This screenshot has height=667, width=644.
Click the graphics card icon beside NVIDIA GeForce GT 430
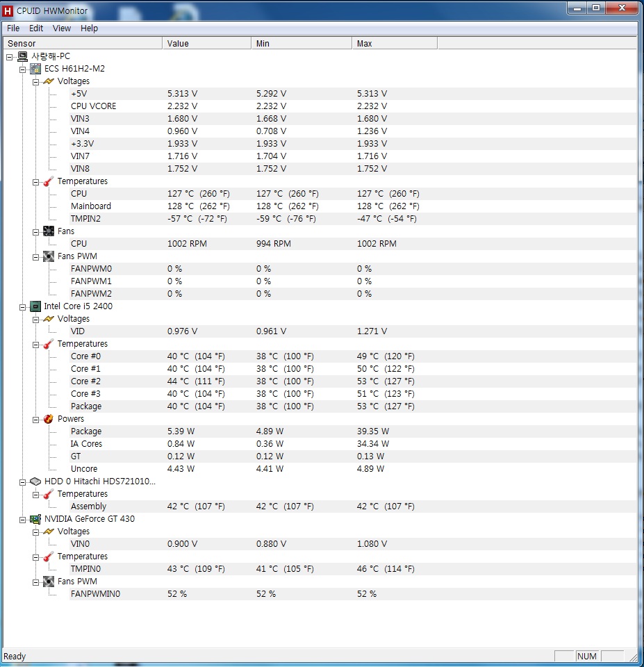coord(35,519)
